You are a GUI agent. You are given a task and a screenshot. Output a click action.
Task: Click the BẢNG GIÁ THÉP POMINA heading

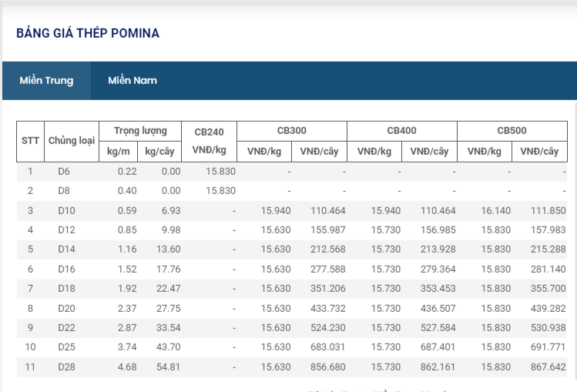[x=88, y=34]
